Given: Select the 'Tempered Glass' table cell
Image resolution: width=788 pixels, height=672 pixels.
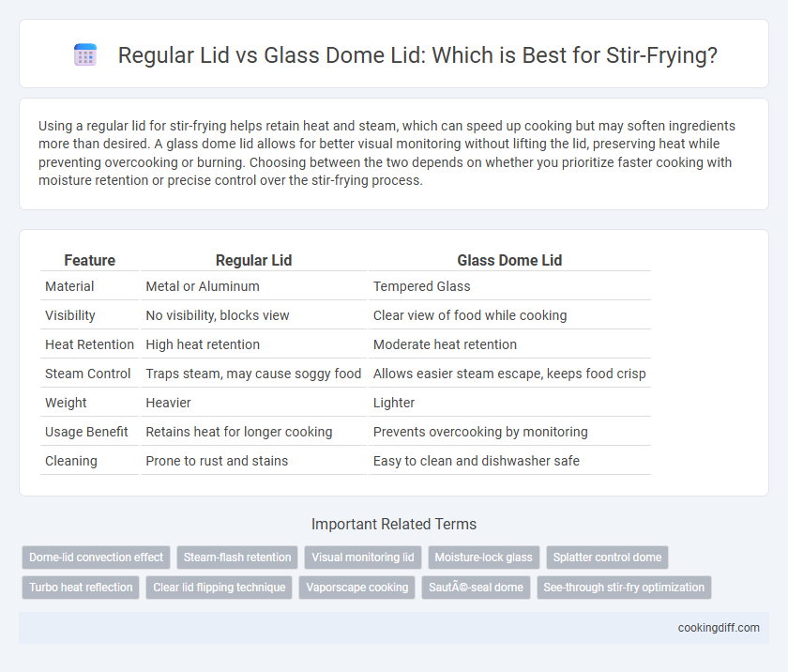Looking at the screenshot, I should [x=421, y=286].
